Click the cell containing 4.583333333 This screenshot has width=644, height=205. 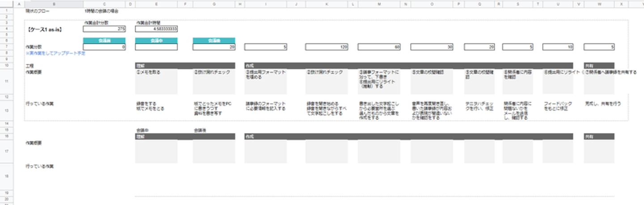[156, 29]
